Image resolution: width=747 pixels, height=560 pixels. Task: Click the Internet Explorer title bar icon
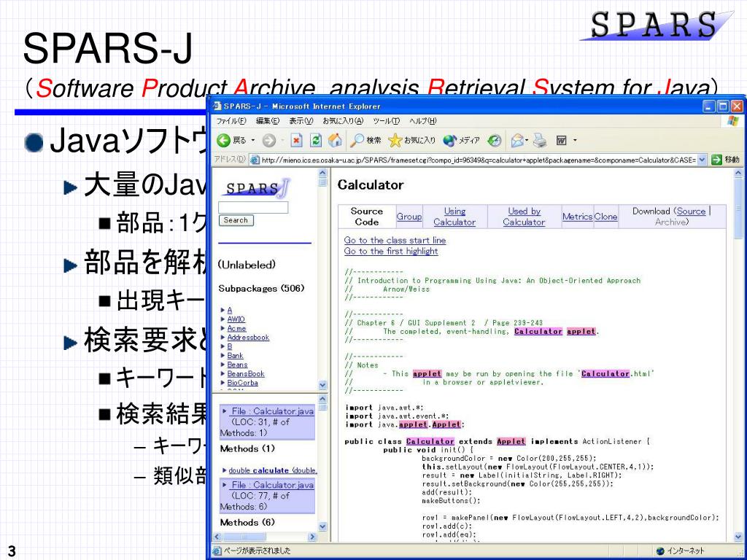pos(217,106)
